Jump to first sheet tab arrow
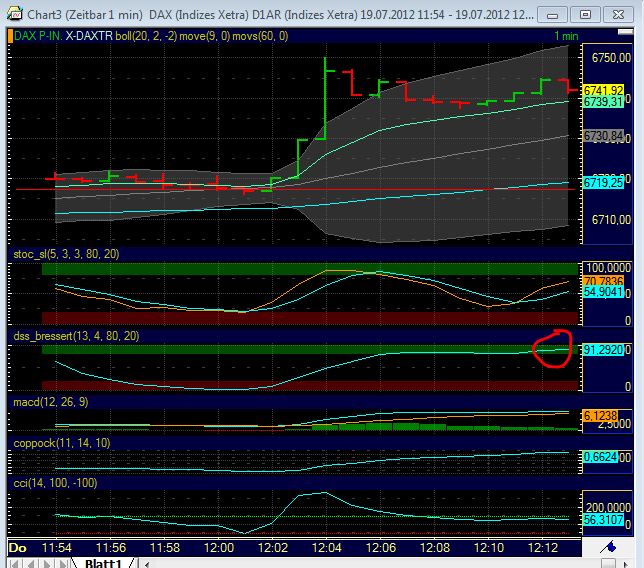Image resolution: width=644 pixels, height=568 pixels. pyautogui.click(x=14, y=563)
